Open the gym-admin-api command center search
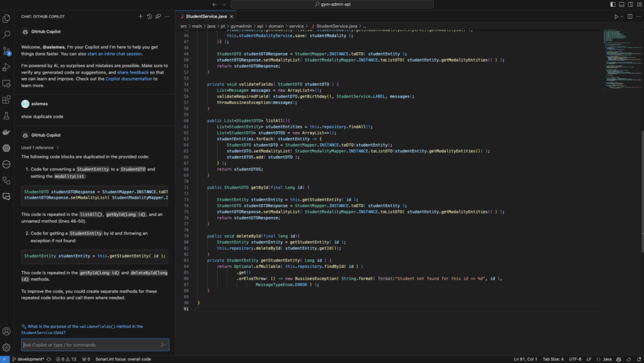This screenshot has width=644, height=363. click(332, 4)
